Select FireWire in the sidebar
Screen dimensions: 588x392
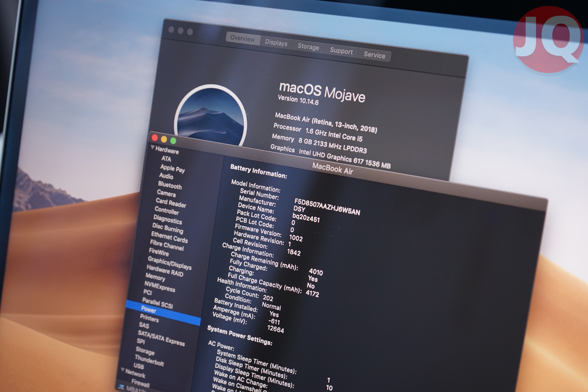159,252
